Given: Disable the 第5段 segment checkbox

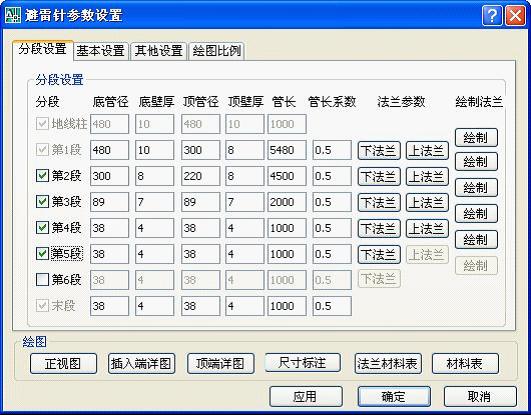Looking at the screenshot, I should coord(42,254).
